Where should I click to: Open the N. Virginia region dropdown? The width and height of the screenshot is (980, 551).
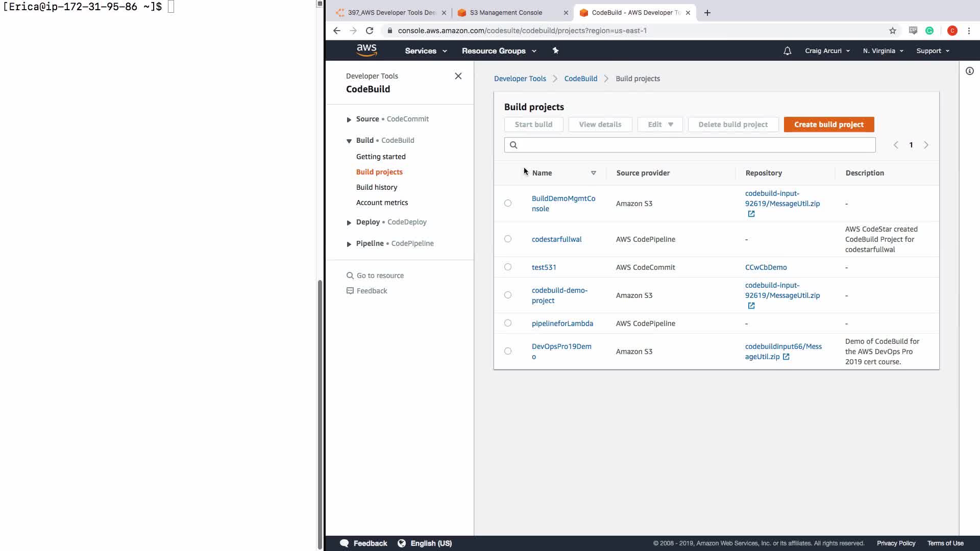click(883, 51)
